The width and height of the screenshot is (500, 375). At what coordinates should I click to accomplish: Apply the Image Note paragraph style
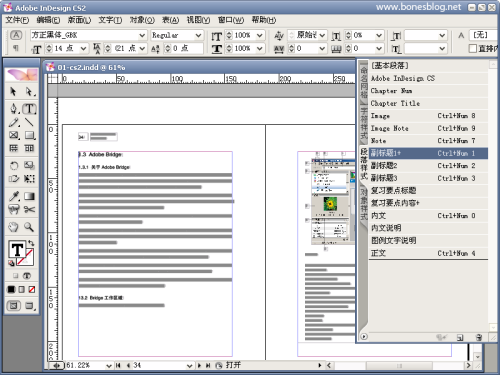(428, 128)
